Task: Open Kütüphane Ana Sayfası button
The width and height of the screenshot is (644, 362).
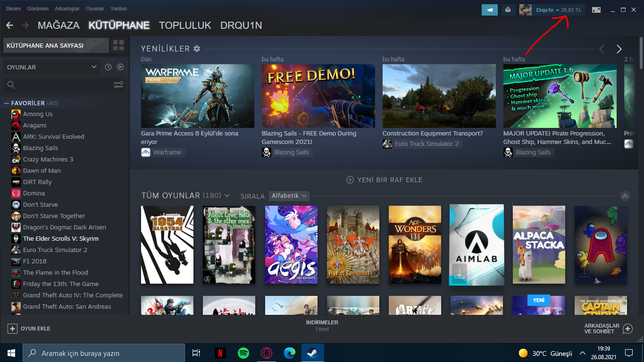Action: pos(56,45)
